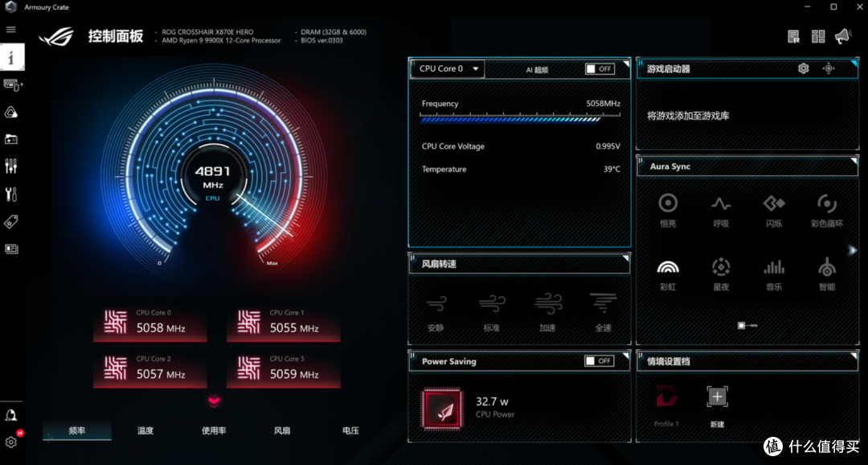Image resolution: width=868 pixels, height=465 pixels.
Task: Set fan speed to 安静 silent
Action: [436, 313]
